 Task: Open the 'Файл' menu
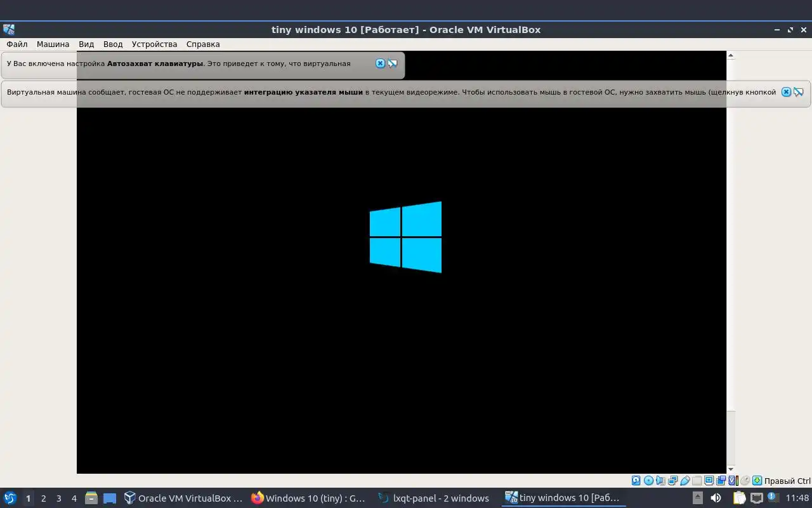point(17,44)
